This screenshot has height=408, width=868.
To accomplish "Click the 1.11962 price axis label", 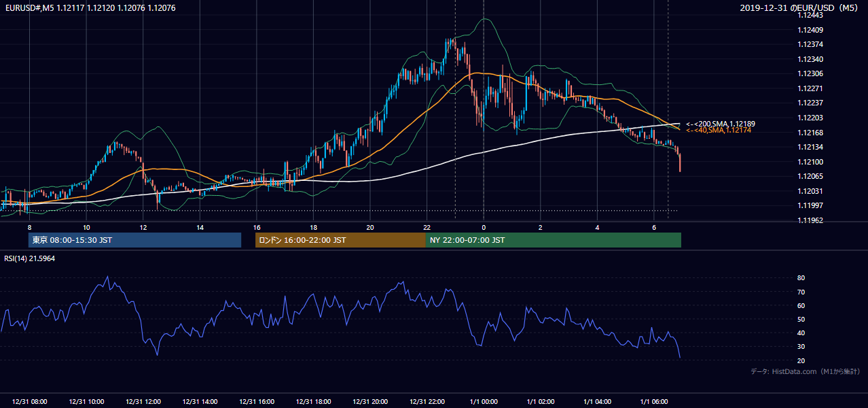I will [x=810, y=220].
